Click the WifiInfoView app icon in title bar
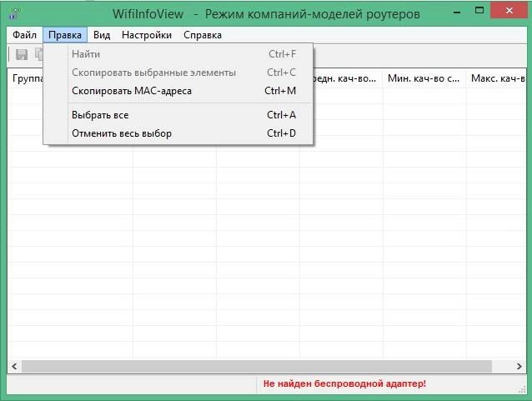 point(14,13)
